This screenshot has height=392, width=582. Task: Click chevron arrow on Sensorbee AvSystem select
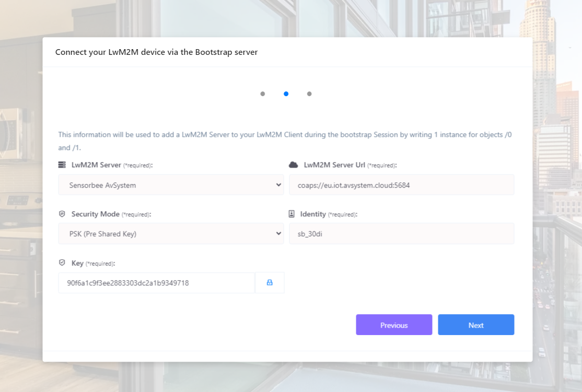click(278, 185)
